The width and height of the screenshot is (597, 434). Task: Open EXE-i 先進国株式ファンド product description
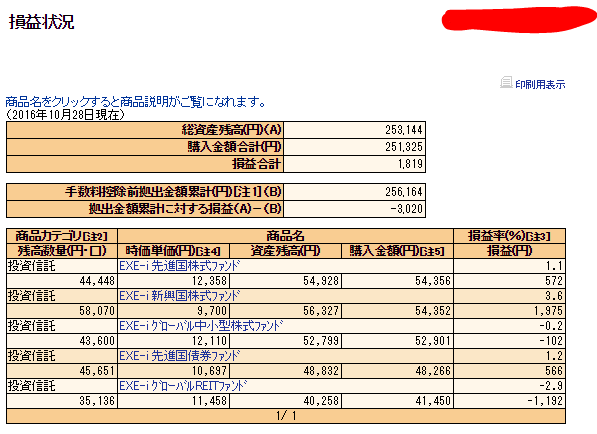(x=179, y=265)
